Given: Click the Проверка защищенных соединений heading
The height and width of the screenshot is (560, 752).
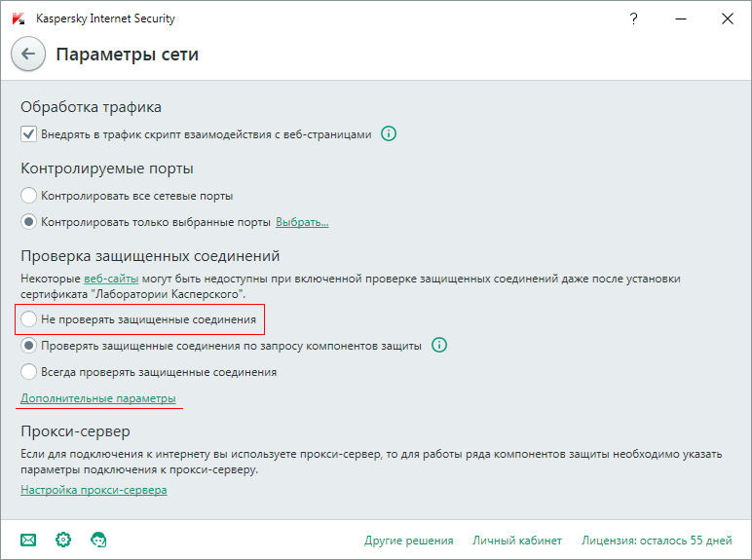Looking at the screenshot, I should coord(150,256).
